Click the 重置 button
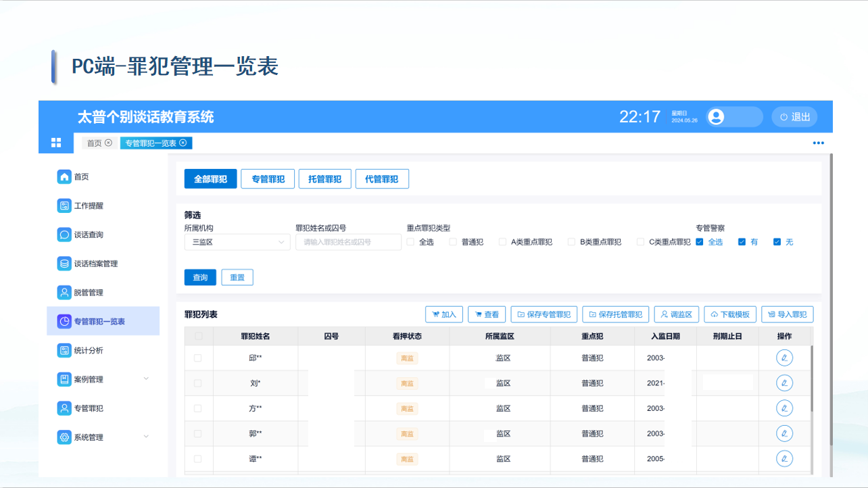Image resolution: width=868 pixels, height=488 pixels. [x=237, y=277]
